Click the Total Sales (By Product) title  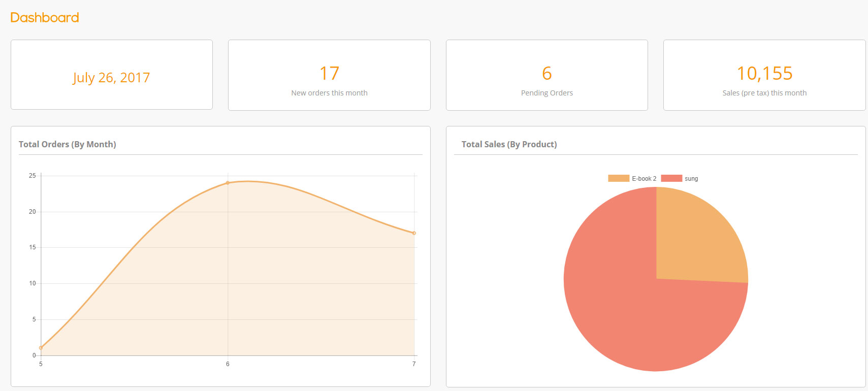point(509,144)
